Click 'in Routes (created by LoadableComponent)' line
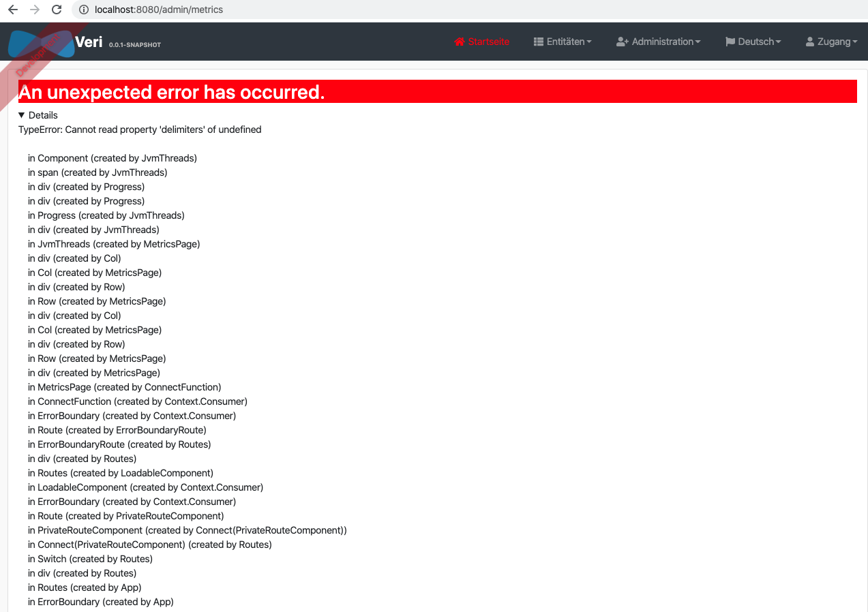Viewport: 868px width, 612px height. [x=121, y=473]
